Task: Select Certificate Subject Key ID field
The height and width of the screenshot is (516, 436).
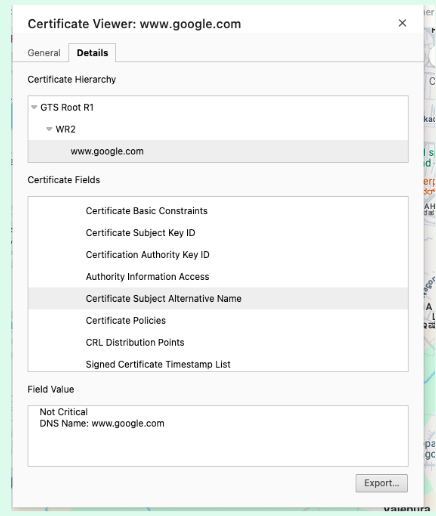Action: (218, 233)
